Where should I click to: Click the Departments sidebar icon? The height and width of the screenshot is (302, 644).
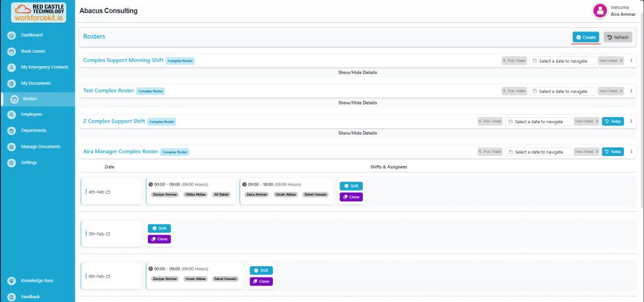[11, 131]
